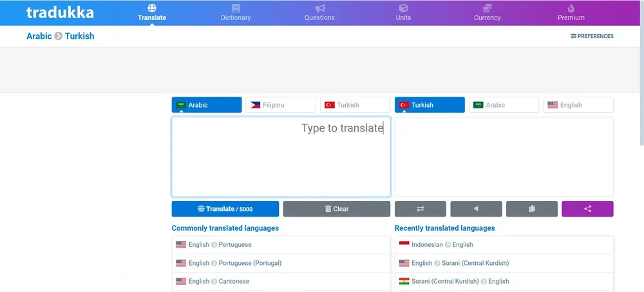Viewport: 644px width, 292px height.
Task: Select Arabic as target language
Action: 504,105
